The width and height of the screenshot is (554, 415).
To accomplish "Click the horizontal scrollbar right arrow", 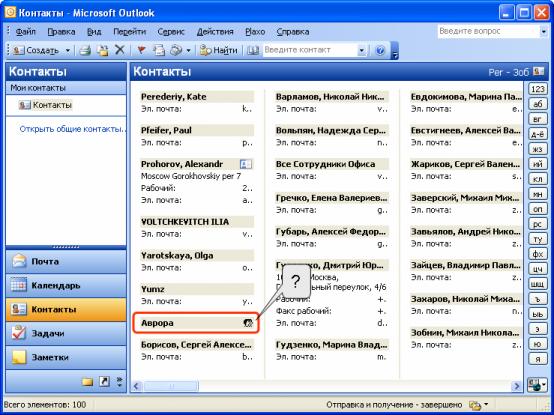I will (x=517, y=386).
